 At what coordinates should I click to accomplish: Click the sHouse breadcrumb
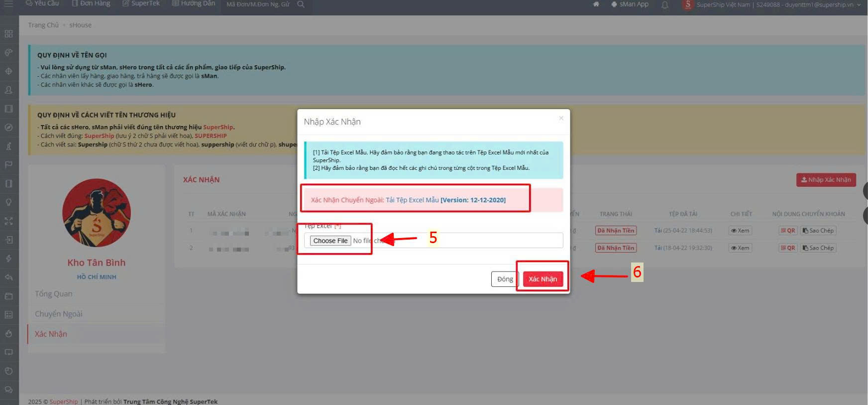pyautogui.click(x=80, y=25)
